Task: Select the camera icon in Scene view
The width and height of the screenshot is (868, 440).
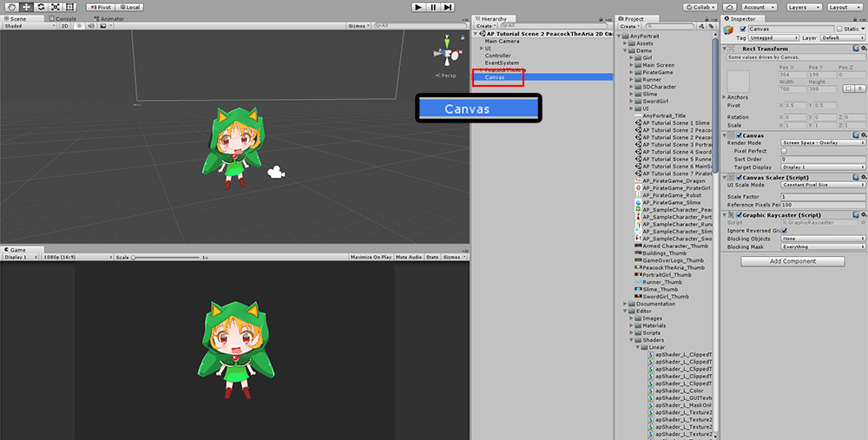Action: pos(276,173)
